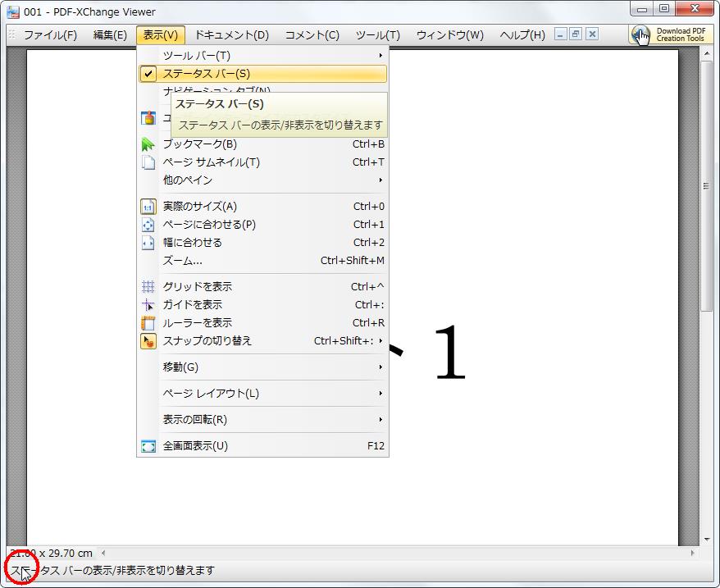Open the ウィンドウ(W) menu
The height and width of the screenshot is (588, 720).
coord(450,35)
